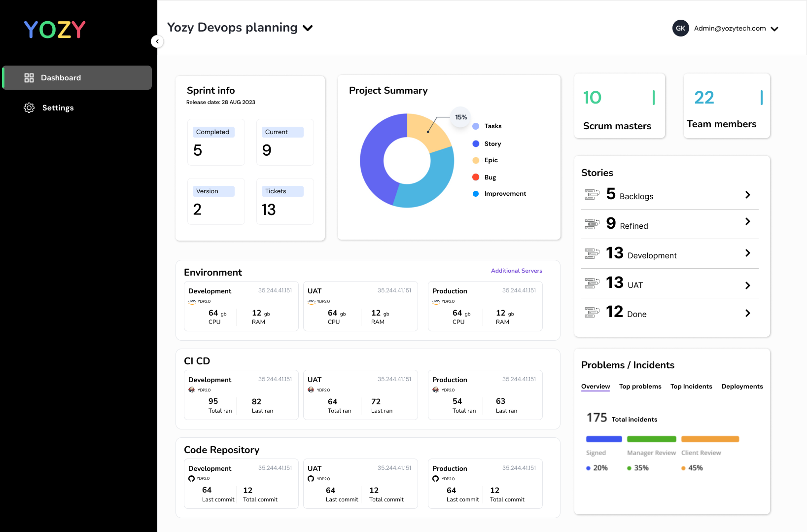Viewport: 807px width, 532px height.
Task: Open the Admin account dropdown menu
Action: (774, 29)
